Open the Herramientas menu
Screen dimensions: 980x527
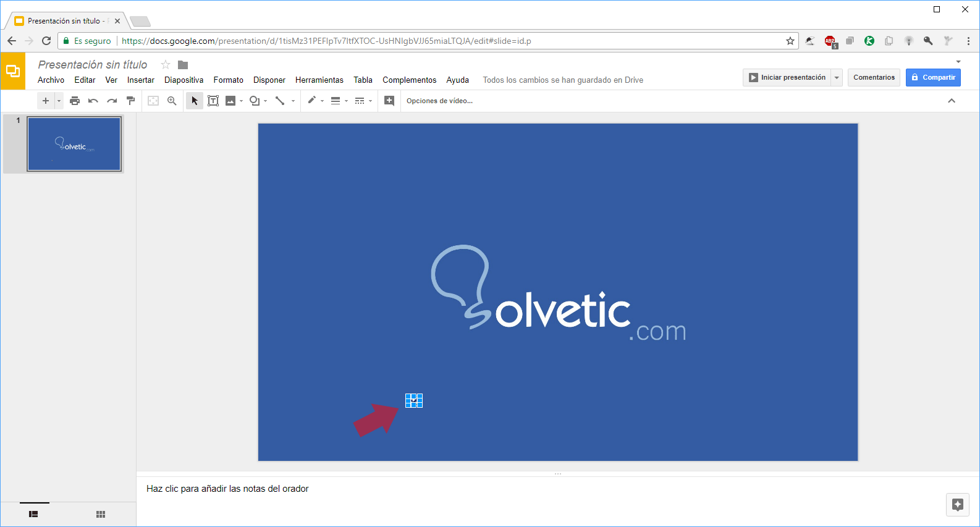319,80
